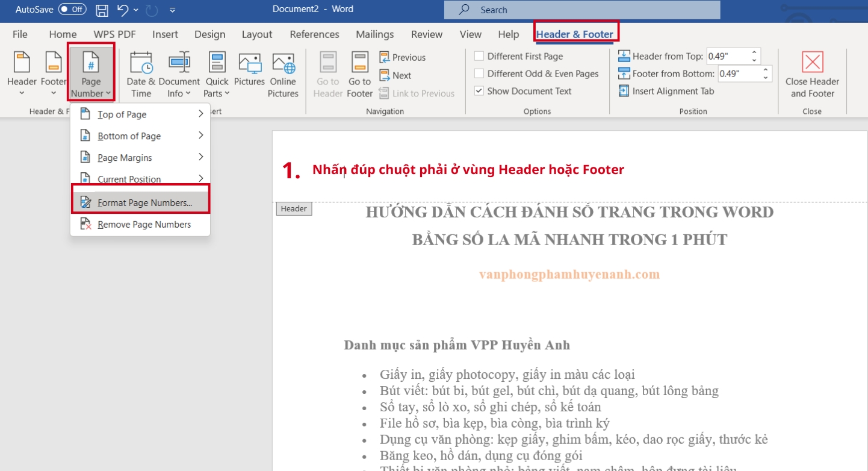
Task: Switch to the Insert tab
Action: click(x=165, y=34)
